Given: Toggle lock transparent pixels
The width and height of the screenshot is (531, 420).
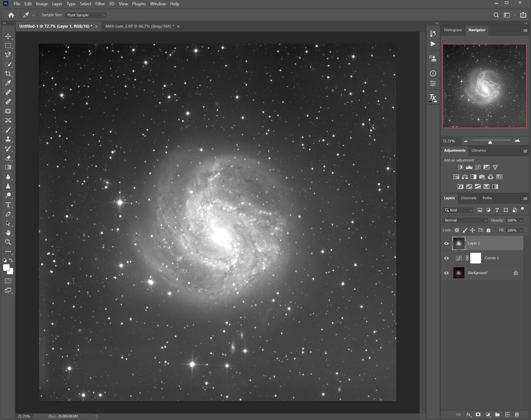Looking at the screenshot, I should [457, 230].
